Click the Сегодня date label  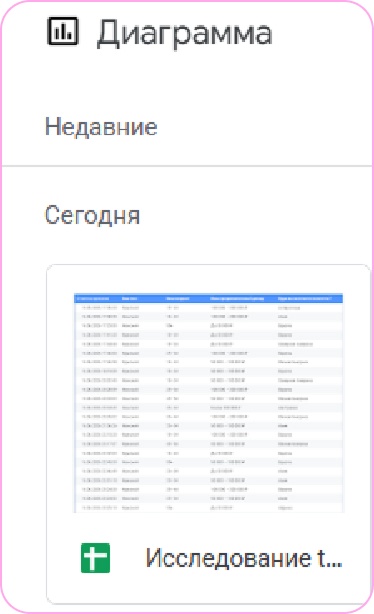(x=92, y=215)
